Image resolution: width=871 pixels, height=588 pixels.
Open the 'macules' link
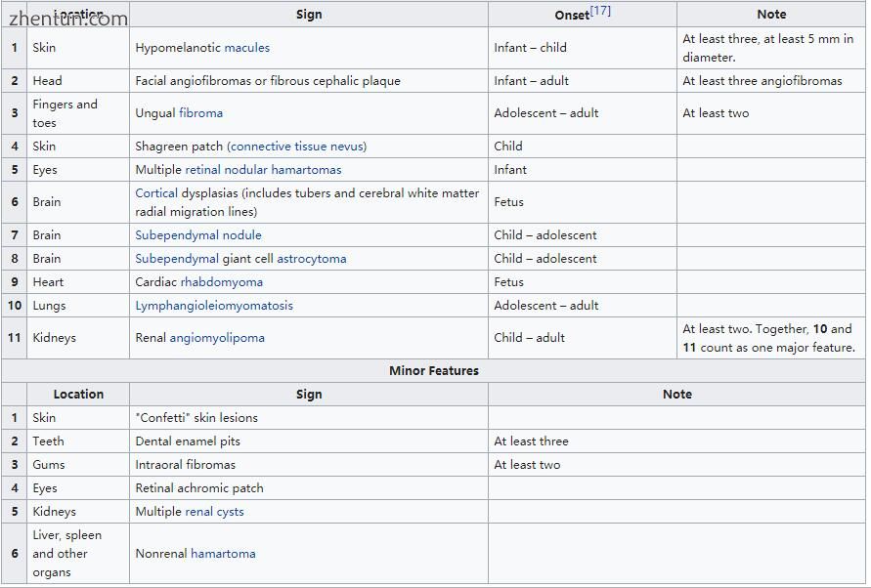pyautogui.click(x=246, y=48)
